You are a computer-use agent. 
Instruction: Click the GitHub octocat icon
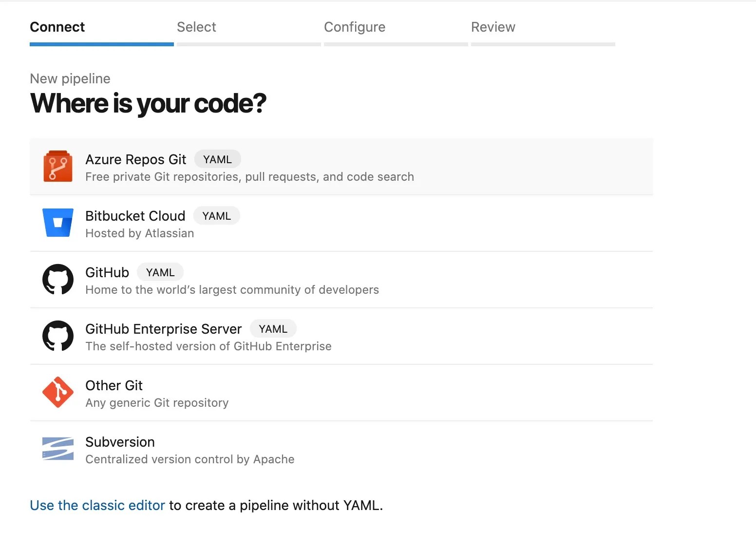tap(58, 280)
